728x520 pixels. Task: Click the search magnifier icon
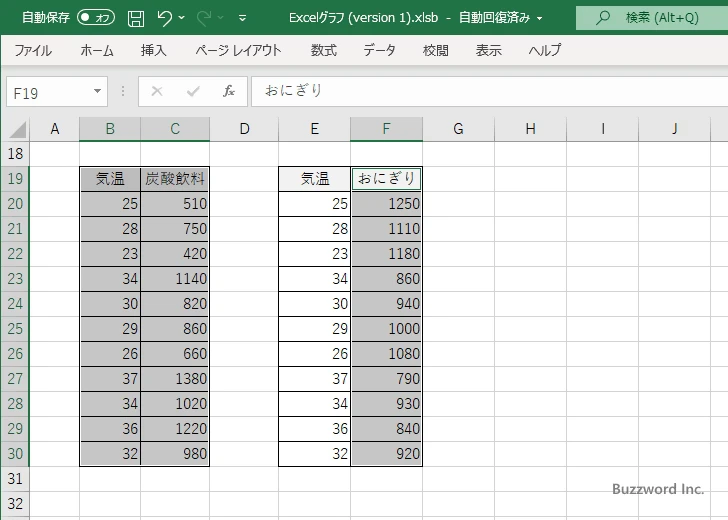(603, 18)
